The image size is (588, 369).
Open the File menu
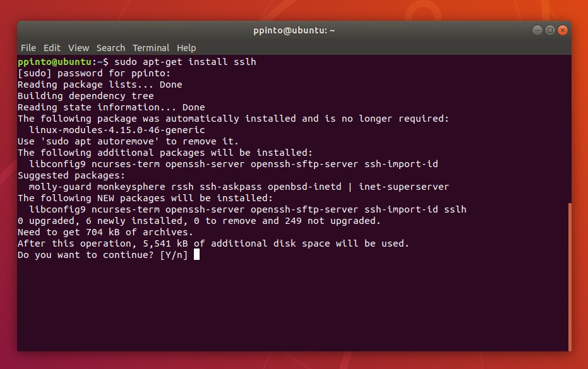click(x=28, y=48)
